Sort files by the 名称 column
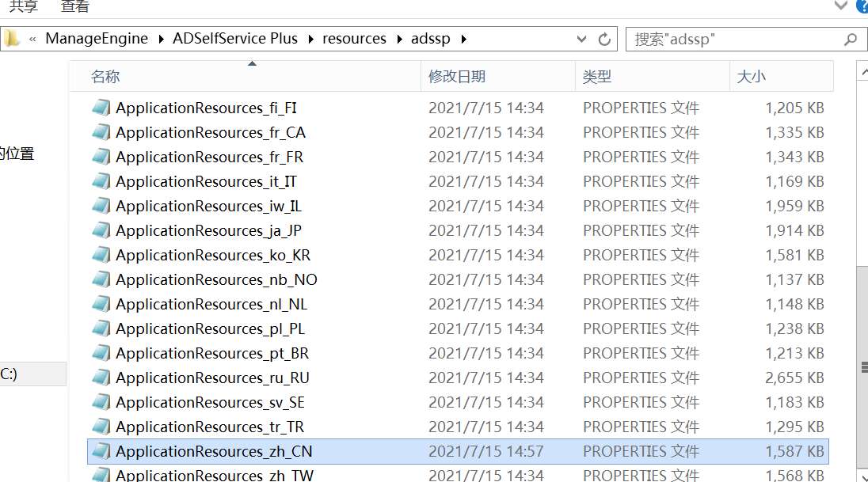 coord(246,76)
